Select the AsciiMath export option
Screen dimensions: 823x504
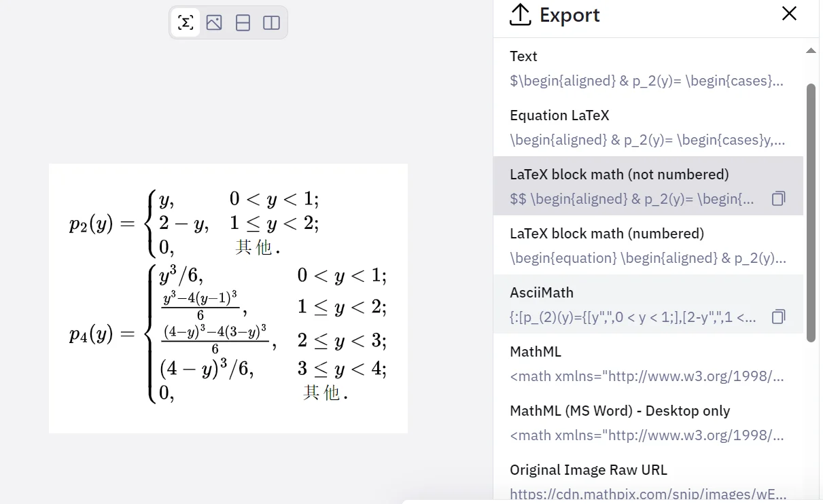(x=648, y=304)
